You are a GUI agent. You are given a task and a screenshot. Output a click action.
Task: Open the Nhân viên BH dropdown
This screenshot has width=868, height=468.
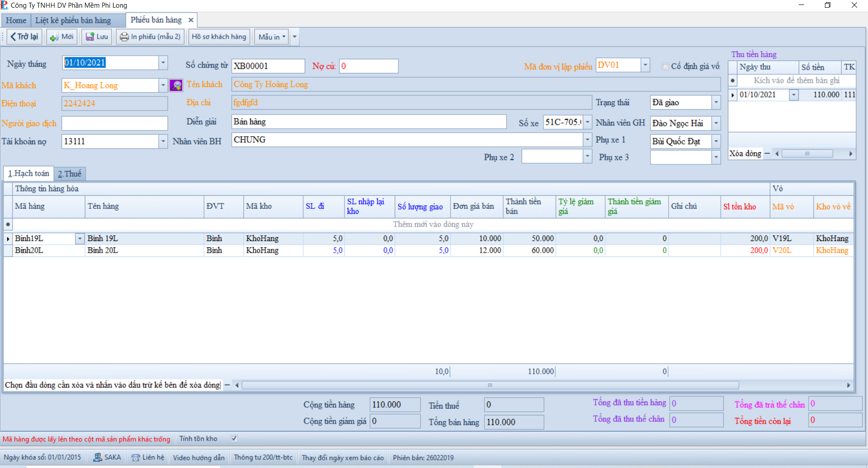[587, 140]
